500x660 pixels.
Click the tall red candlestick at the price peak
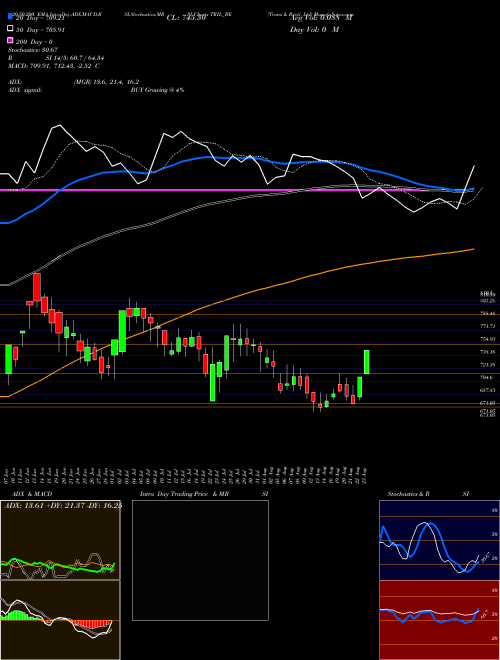pos(37,287)
